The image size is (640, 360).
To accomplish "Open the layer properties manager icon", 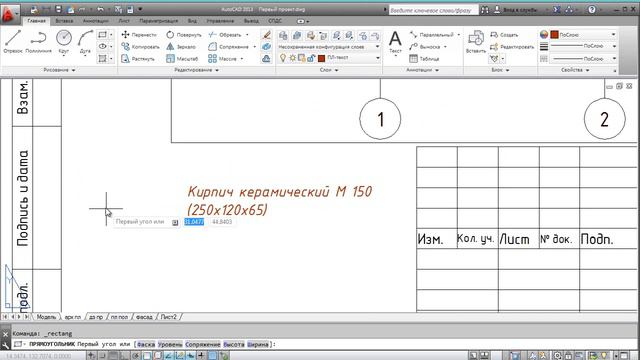I will coord(283,36).
